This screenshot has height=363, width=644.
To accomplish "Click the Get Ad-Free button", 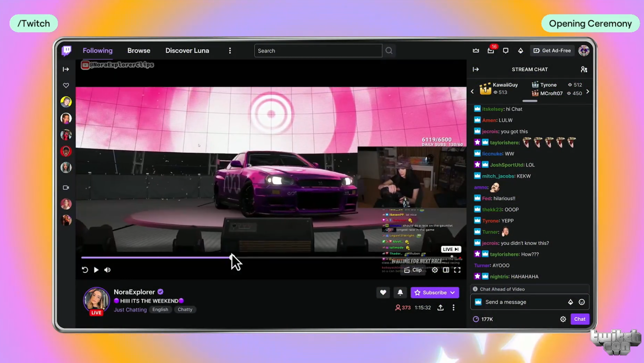I will click(x=552, y=50).
